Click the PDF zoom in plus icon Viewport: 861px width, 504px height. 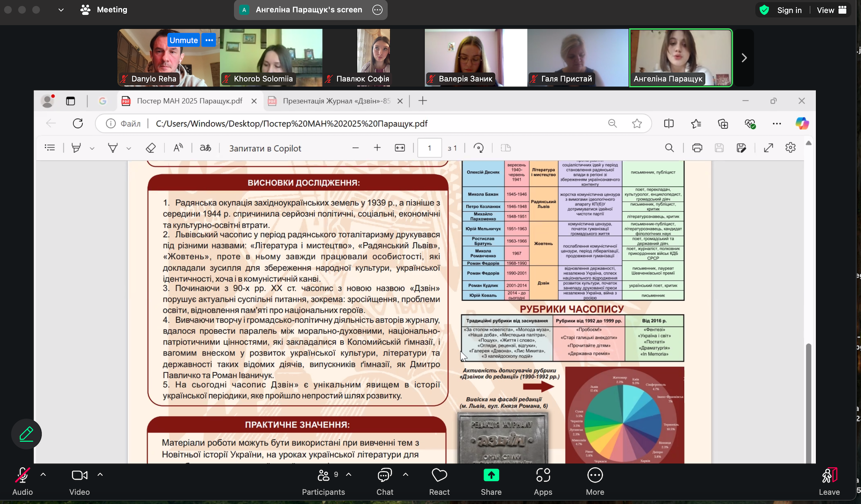pyautogui.click(x=377, y=148)
